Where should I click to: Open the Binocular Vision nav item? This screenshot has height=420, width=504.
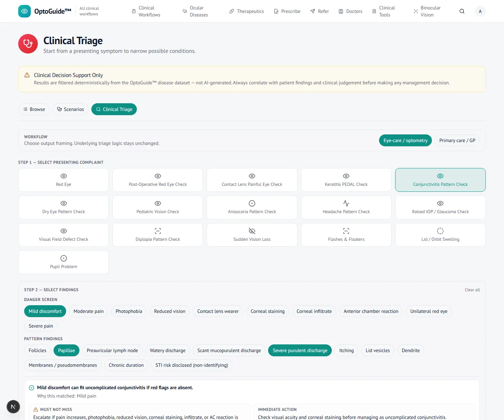point(427,11)
